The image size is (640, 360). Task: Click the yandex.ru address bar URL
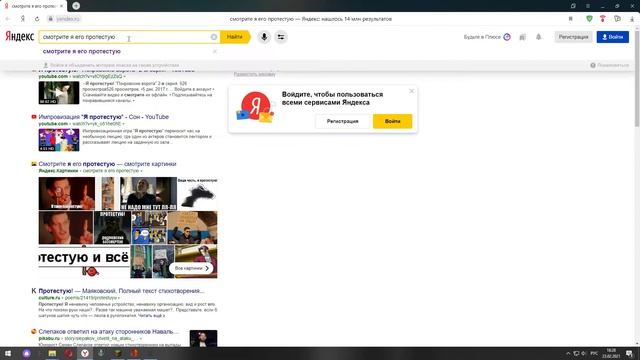68,19
